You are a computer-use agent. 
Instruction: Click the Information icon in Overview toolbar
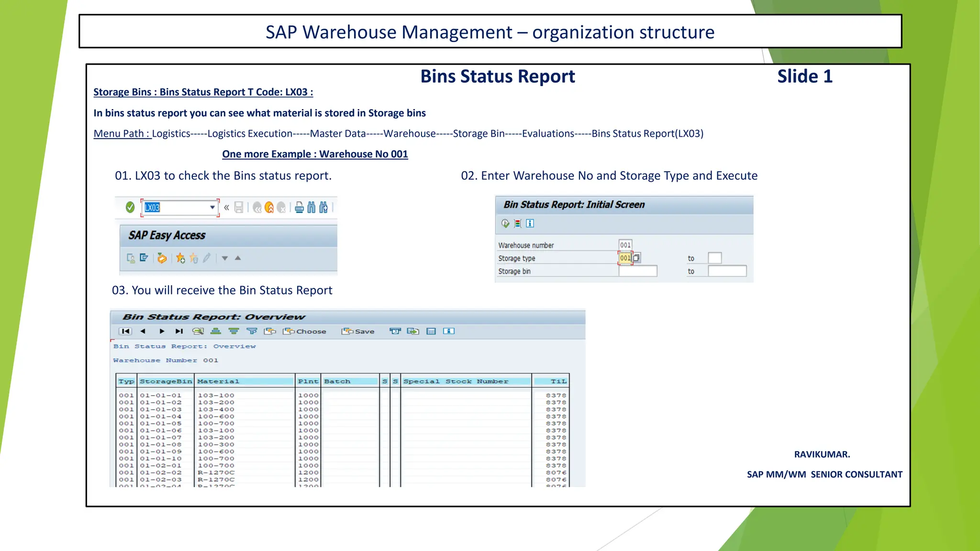click(x=449, y=331)
